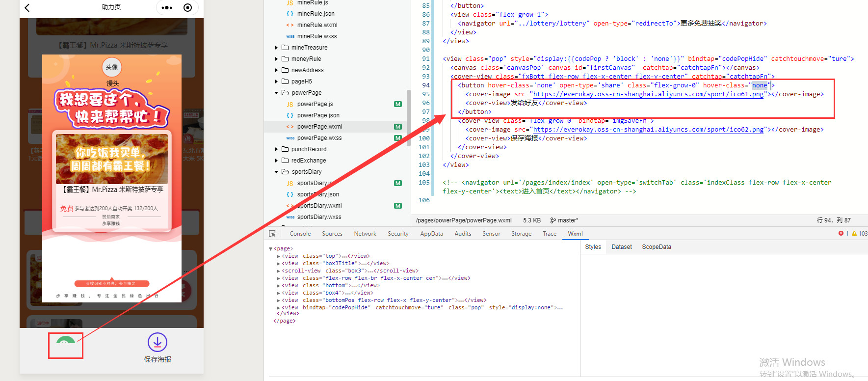Screen dimensions: 868x381
Task: Select the view class box4 node
Action: click(x=327, y=293)
